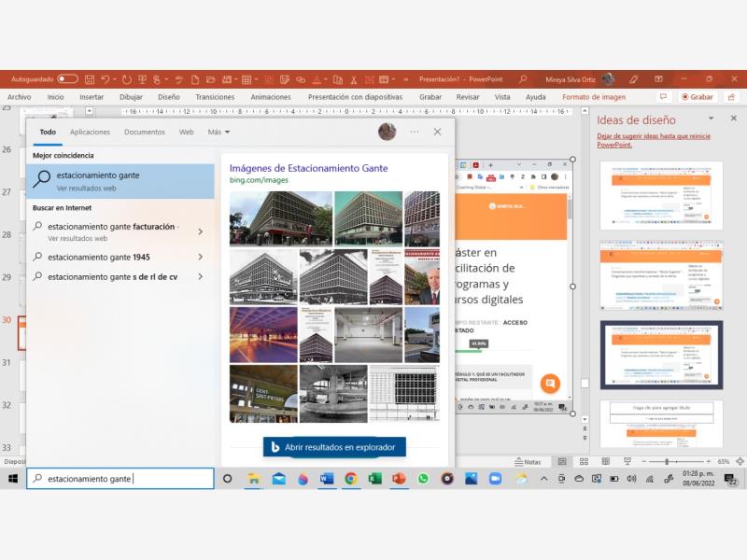Select the Todo search filter tab
This screenshot has width=747, height=560.
48,132
